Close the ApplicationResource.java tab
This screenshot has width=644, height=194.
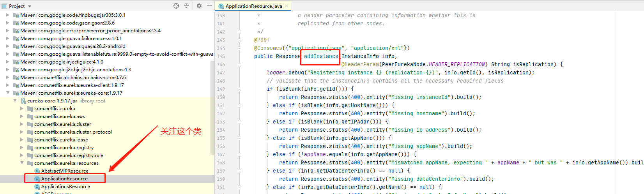click(287, 6)
